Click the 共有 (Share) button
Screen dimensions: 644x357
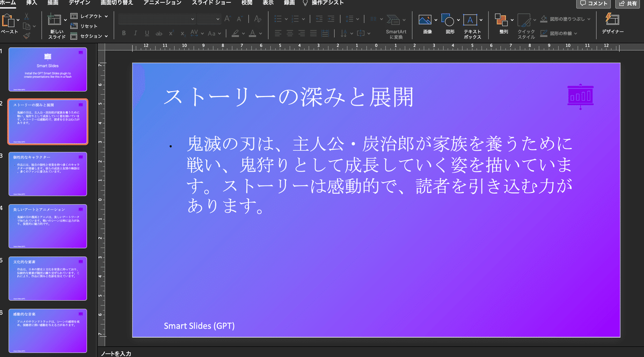628,3
